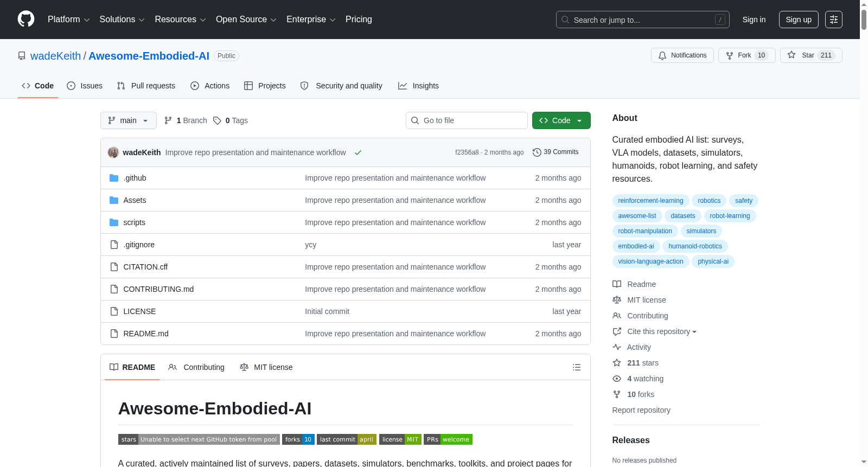
Task: Click the eye icon beside 4 watching
Action: [x=617, y=379]
